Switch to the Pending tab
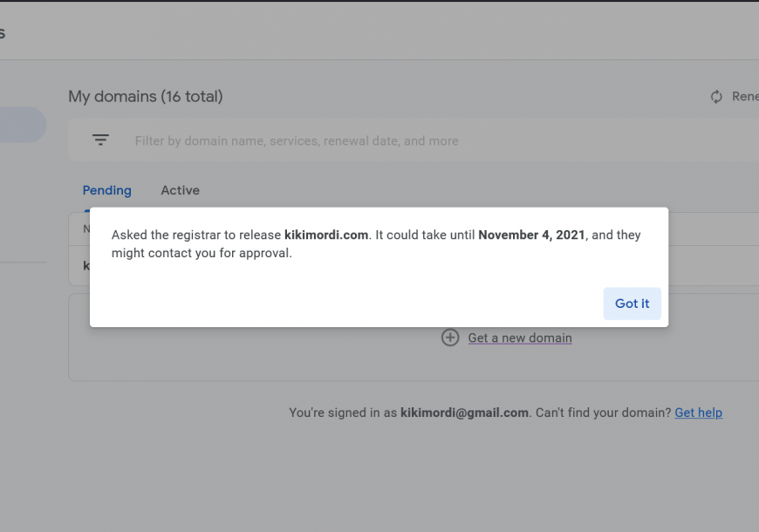 [107, 190]
